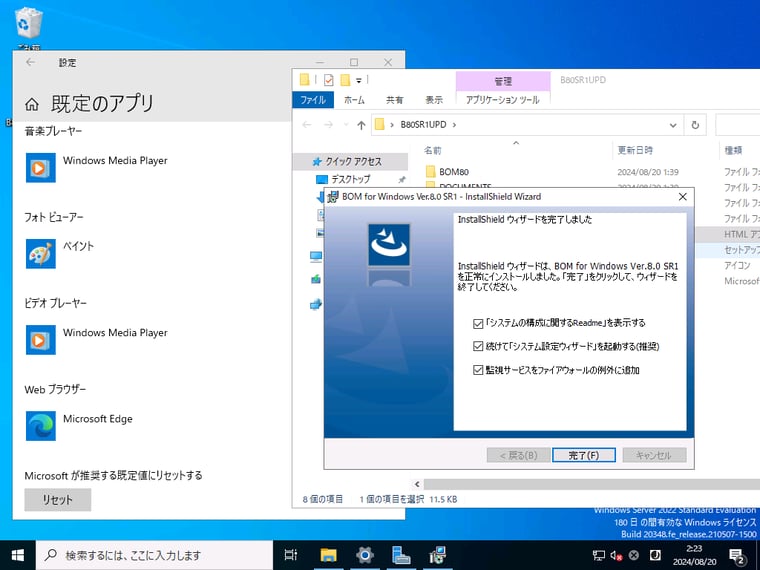The image size is (760, 570).
Task: Click the B80SR1UPD breadcrumb in address bar
Action: 423,125
